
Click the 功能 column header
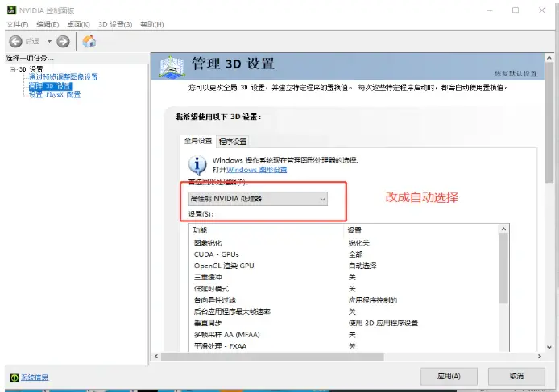267,230
